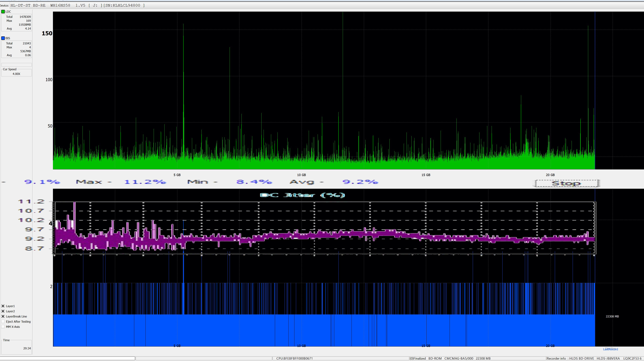Open the Device drive selection field
Image resolution: width=644 pixels, height=361 pixels.
pyautogui.click(x=78, y=5)
